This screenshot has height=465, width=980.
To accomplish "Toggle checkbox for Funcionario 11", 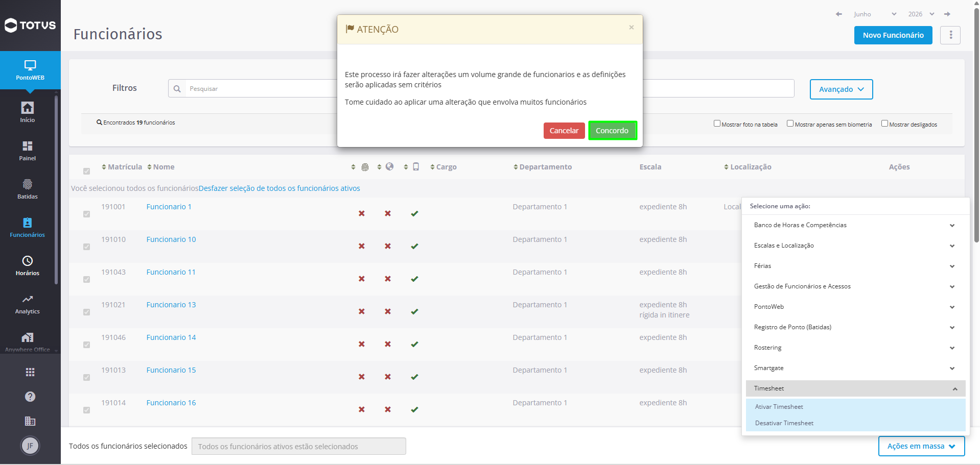I will 87,279.
